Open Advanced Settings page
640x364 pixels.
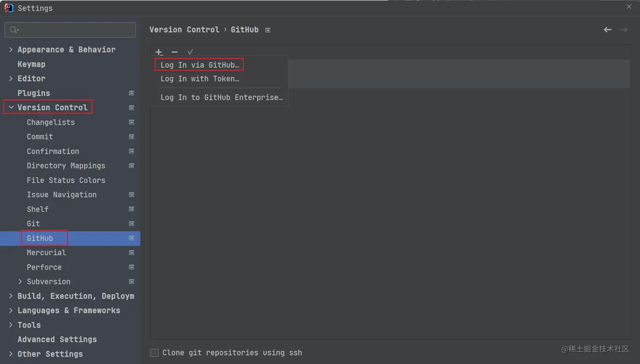[57, 339]
